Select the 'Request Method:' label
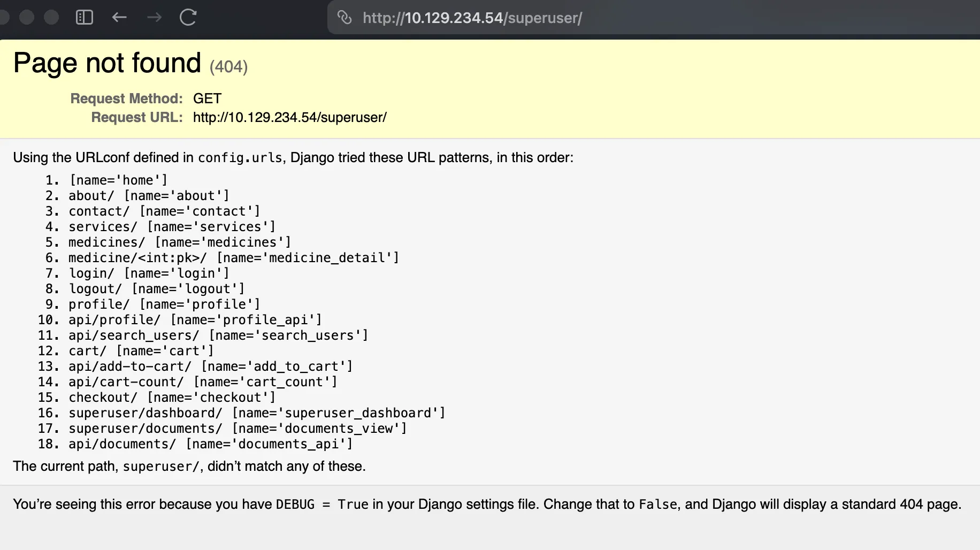The image size is (980, 550). pos(126,98)
